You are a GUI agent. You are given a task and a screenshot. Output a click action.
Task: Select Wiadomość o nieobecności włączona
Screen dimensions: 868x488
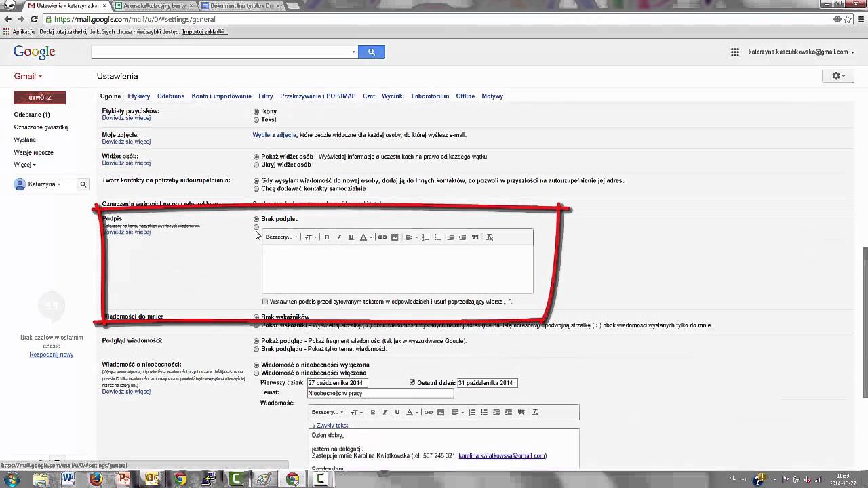tap(256, 373)
